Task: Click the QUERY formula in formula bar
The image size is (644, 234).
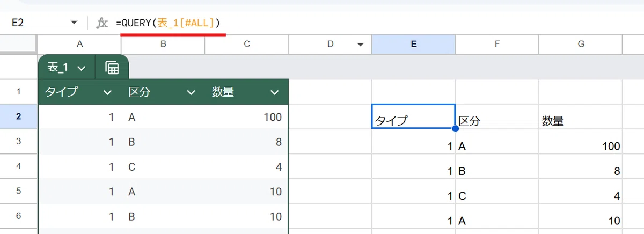Action: click(x=168, y=23)
